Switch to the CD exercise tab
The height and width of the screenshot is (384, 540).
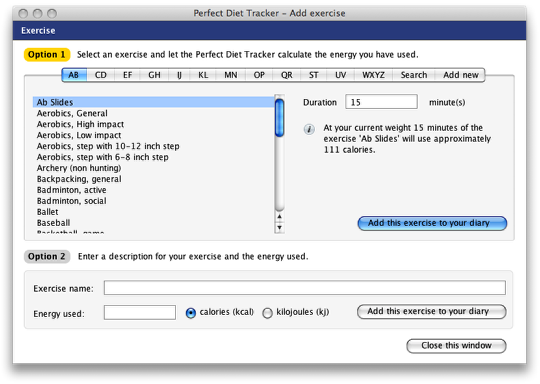[101, 75]
